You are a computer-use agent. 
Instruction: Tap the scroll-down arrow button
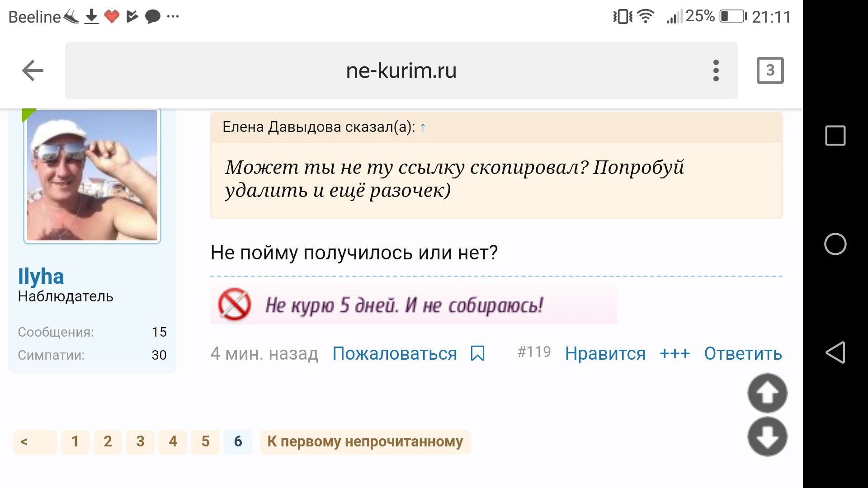point(768,437)
